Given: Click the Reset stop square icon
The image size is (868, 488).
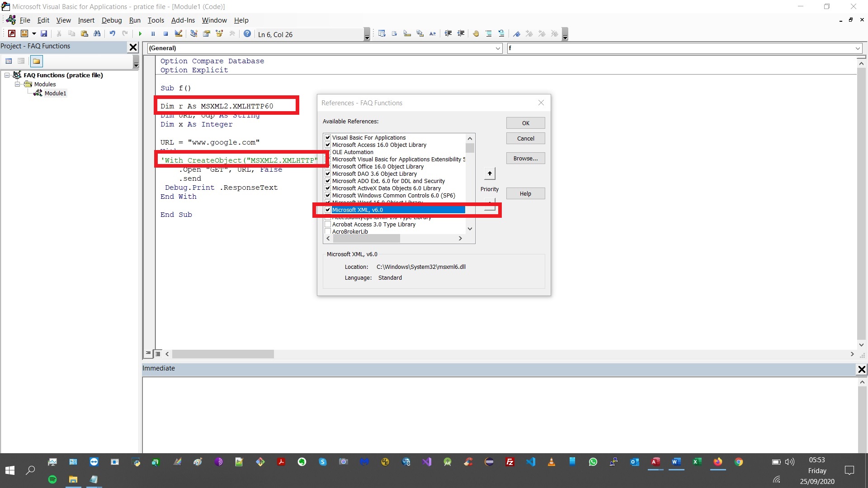Looking at the screenshot, I should (165, 34).
